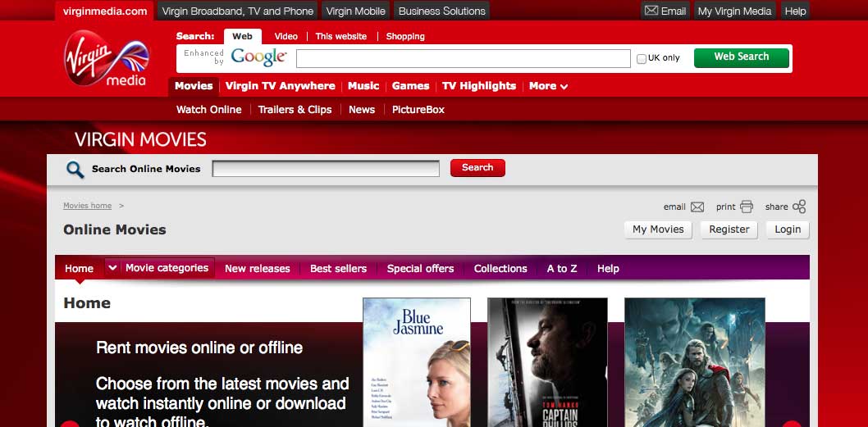Click the My Movies button
The width and height of the screenshot is (868, 427).
(658, 229)
